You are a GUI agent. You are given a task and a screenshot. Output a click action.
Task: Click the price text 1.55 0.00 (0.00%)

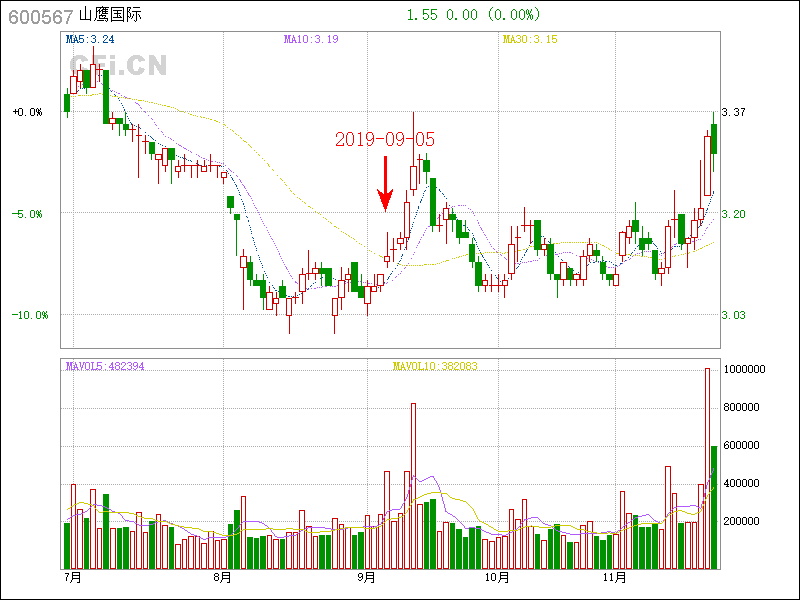coord(473,15)
